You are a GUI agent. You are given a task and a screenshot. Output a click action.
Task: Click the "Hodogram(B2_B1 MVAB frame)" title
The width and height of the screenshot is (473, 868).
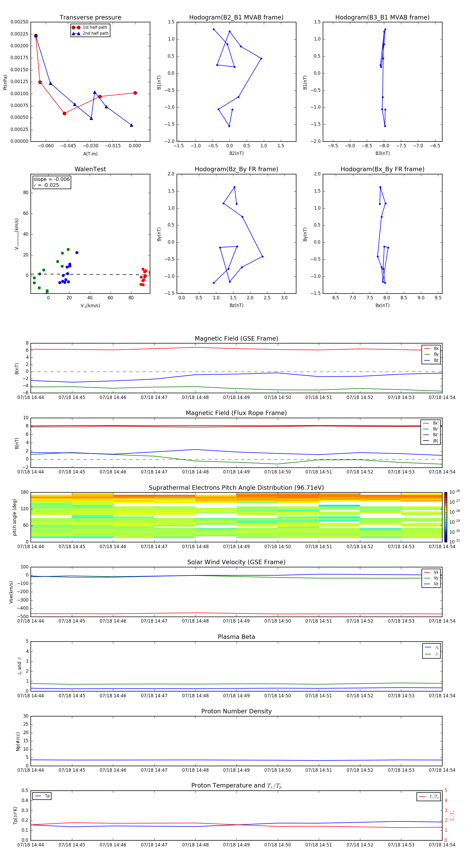[236, 18]
